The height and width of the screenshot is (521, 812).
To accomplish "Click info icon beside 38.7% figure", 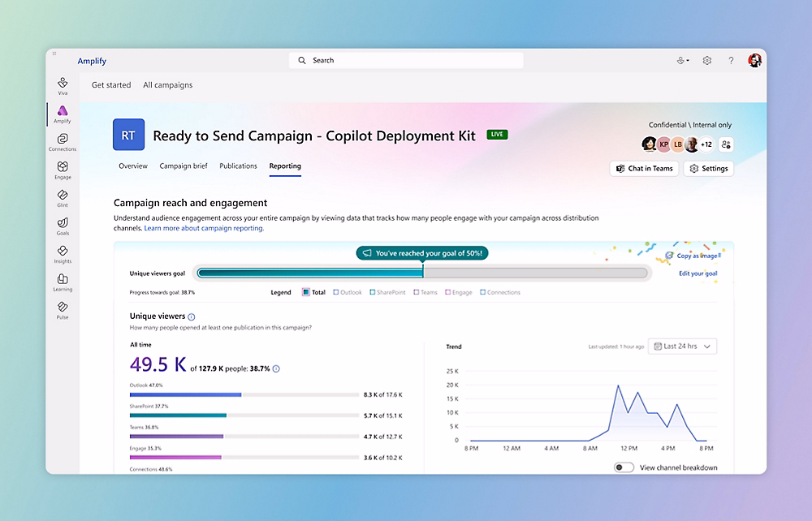I will (276, 369).
